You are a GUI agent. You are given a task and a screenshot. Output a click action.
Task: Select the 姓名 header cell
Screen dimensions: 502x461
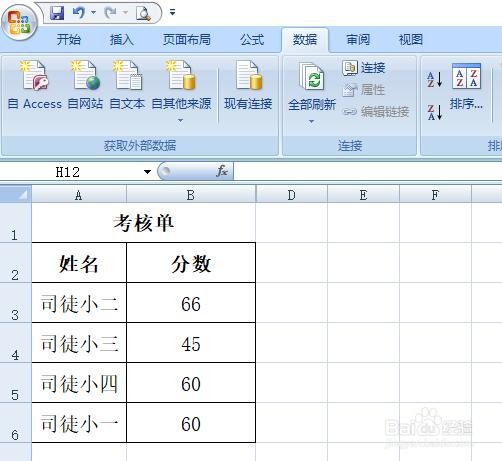pos(79,263)
